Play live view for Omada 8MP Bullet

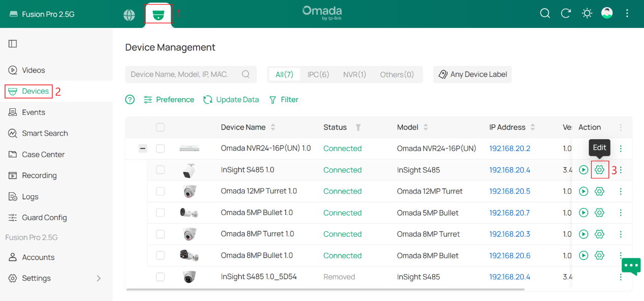tap(584, 255)
